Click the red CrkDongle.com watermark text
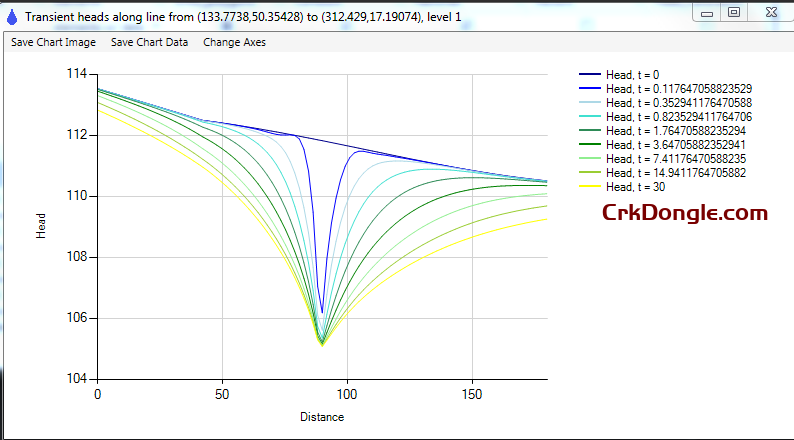The height and width of the screenshot is (440, 794). [684, 213]
